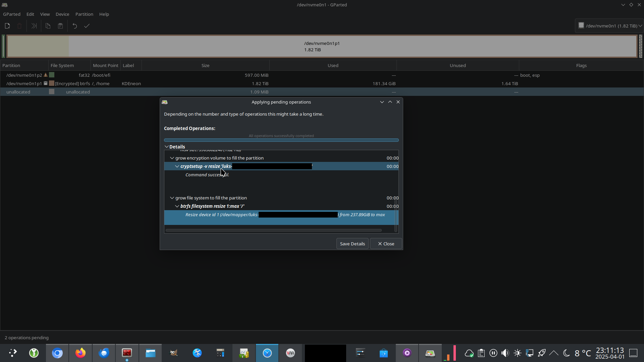Click the New partition toolbar icon
The width and height of the screenshot is (644, 362).
[7, 26]
